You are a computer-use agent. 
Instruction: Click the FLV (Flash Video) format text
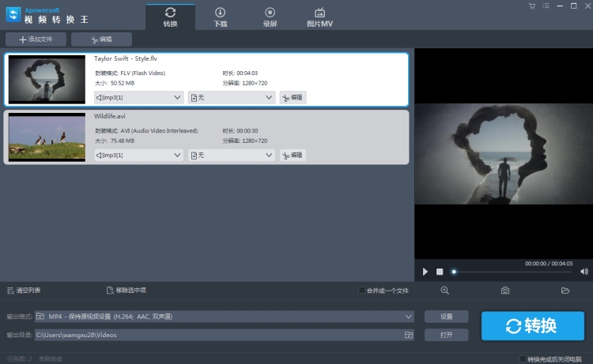click(x=143, y=73)
